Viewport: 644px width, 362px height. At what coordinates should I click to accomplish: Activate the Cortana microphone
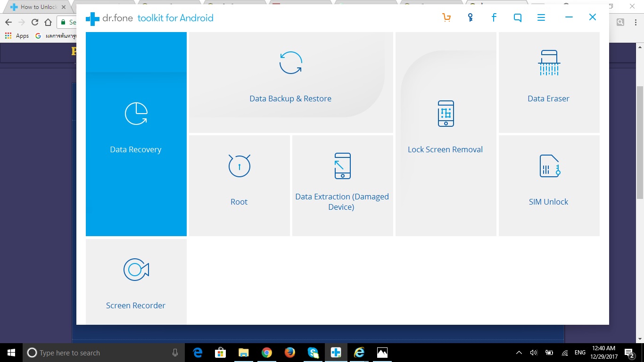coord(175,353)
